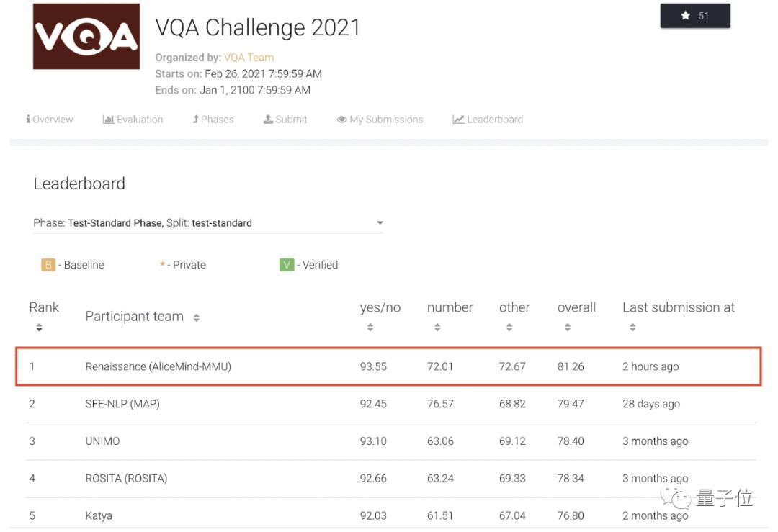Sort by Last submission at arrows
This screenshot has height=532, width=778.
point(632,328)
